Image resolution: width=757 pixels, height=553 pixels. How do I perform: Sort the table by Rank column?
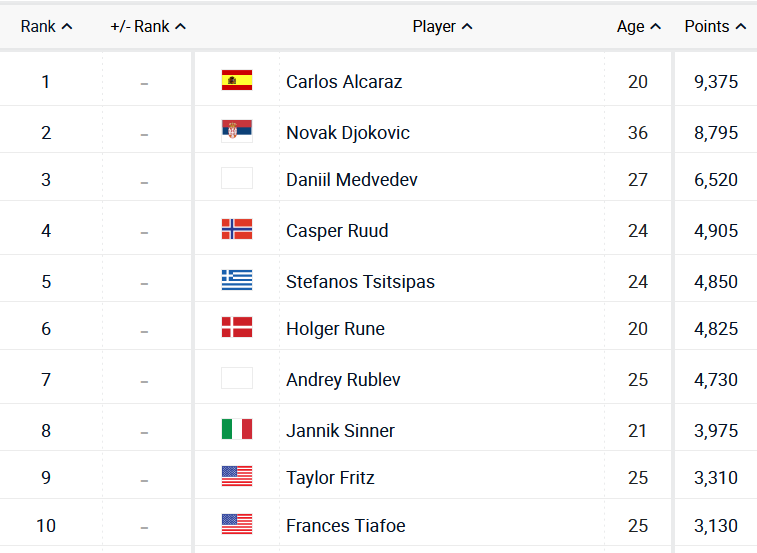(46, 27)
